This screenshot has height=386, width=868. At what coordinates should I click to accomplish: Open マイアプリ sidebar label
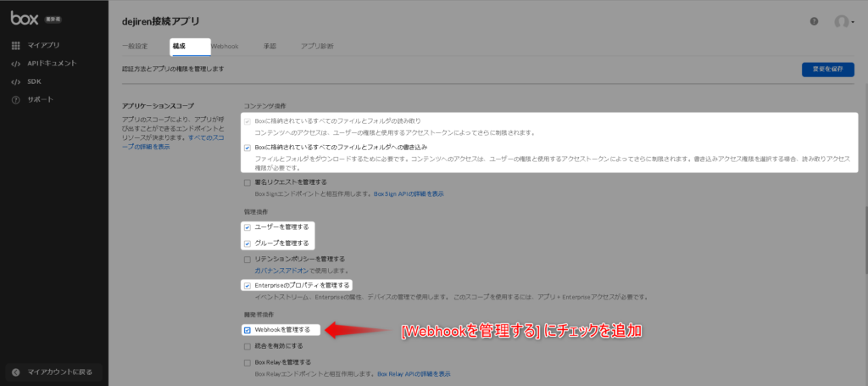tap(44, 46)
